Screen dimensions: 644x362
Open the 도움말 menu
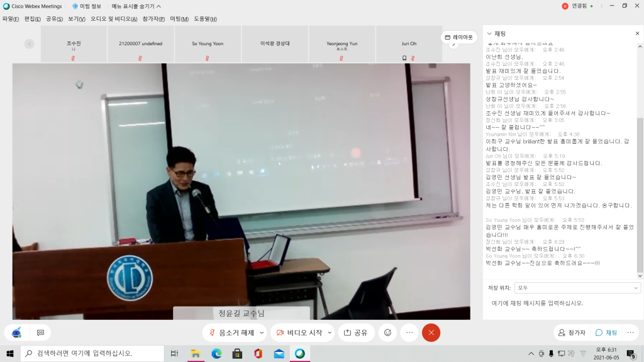[x=206, y=19]
